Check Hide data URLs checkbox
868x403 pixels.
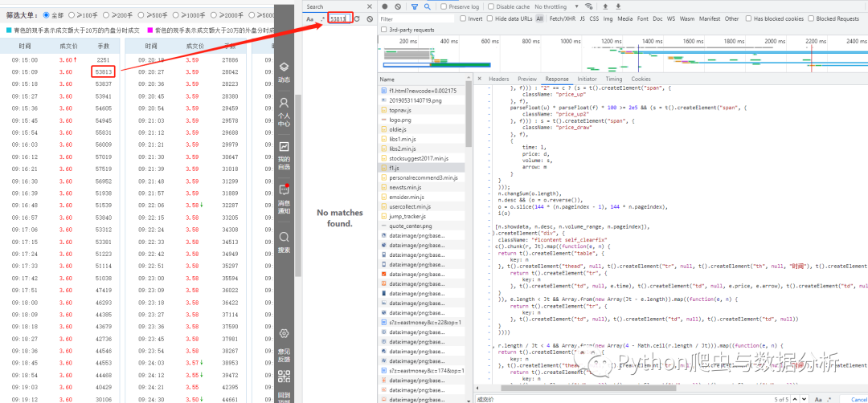(490, 18)
